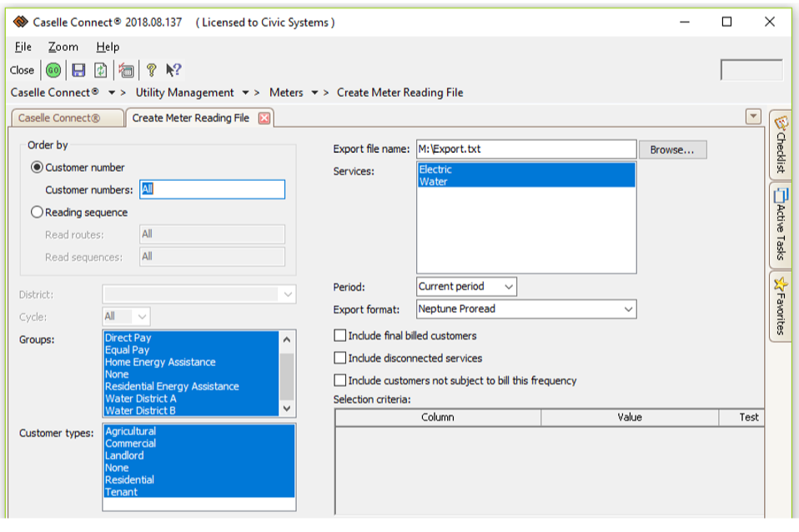Image resolution: width=799 pixels, height=532 pixels.
Task: Check Include disconnected services
Action: pyautogui.click(x=340, y=358)
